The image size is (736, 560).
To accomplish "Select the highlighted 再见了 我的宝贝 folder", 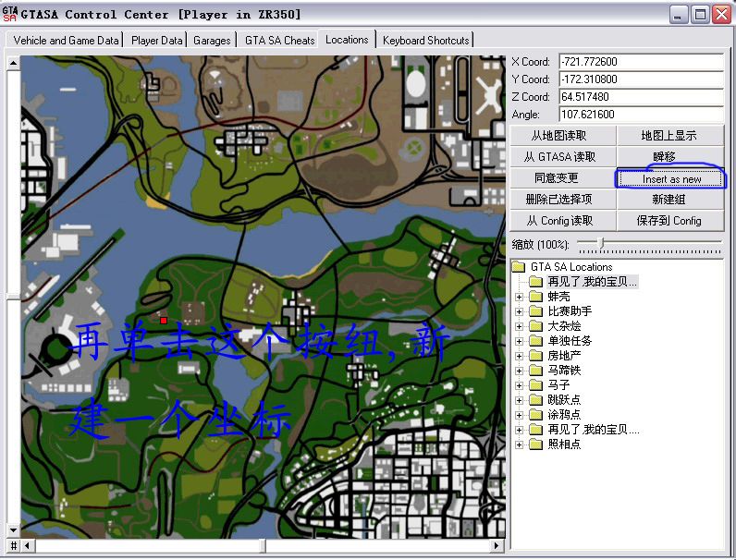I will click(592, 282).
